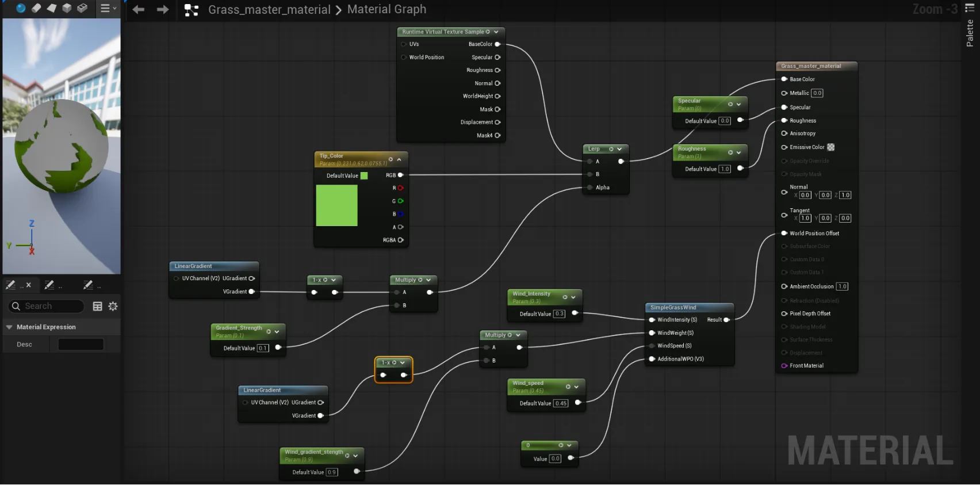Expand the Gradient_Strength node chevron
Image resolution: width=980 pixels, height=485 pixels.
(277, 331)
